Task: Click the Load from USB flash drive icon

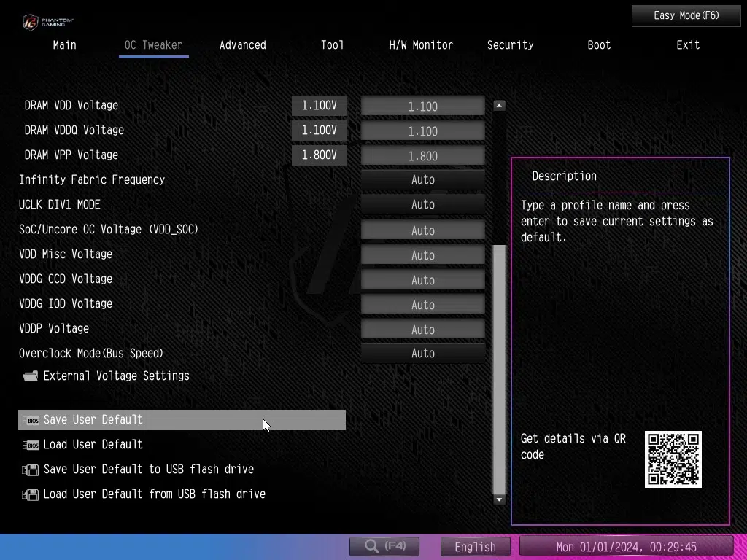Action: click(x=31, y=494)
